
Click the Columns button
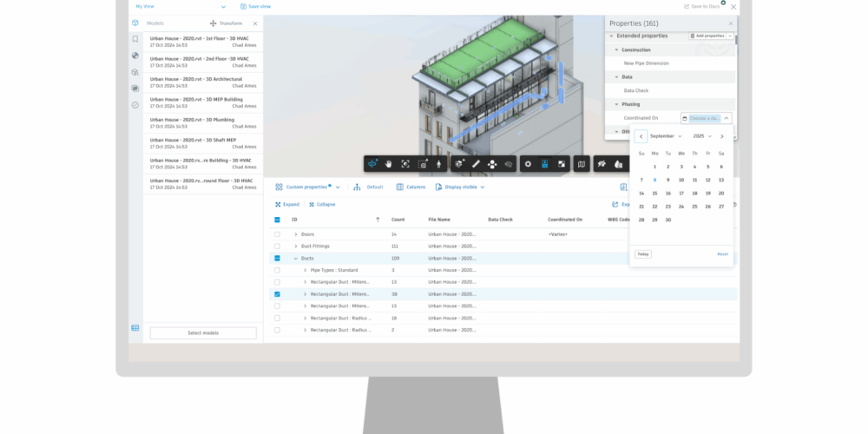411,187
